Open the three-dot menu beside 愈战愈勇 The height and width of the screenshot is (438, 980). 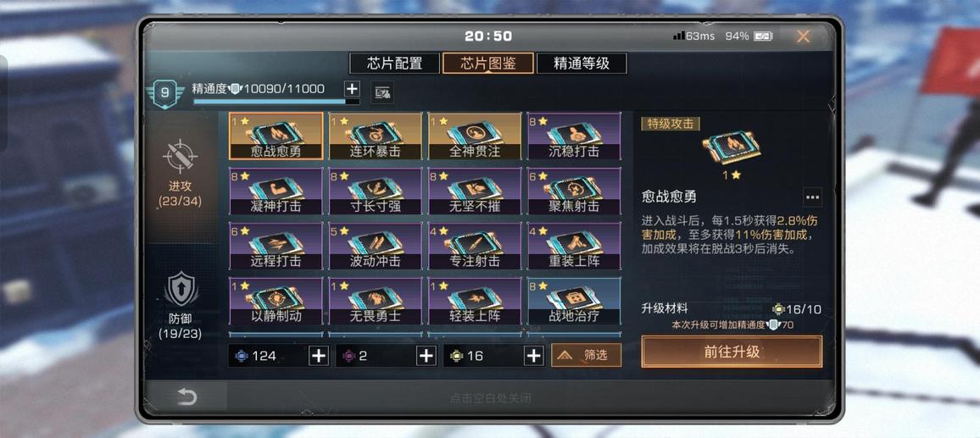pos(812,197)
